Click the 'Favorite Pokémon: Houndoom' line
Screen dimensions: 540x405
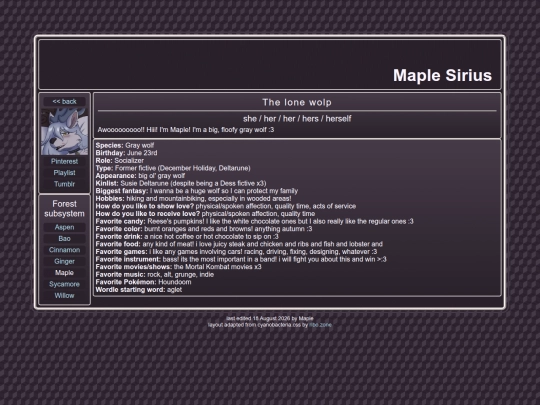143,282
